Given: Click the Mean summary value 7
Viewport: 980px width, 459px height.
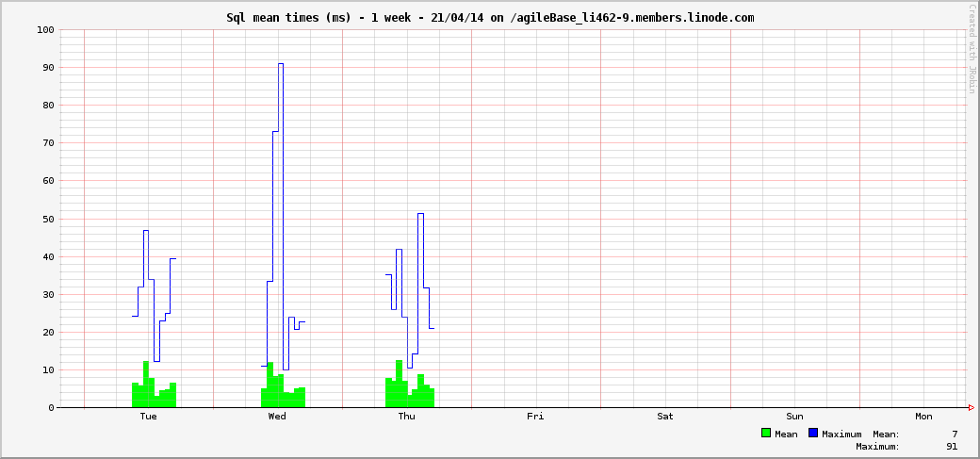Looking at the screenshot, I should [x=954, y=434].
